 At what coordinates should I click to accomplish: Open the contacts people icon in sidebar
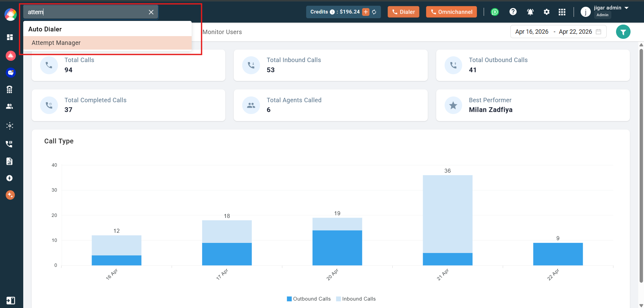10,106
